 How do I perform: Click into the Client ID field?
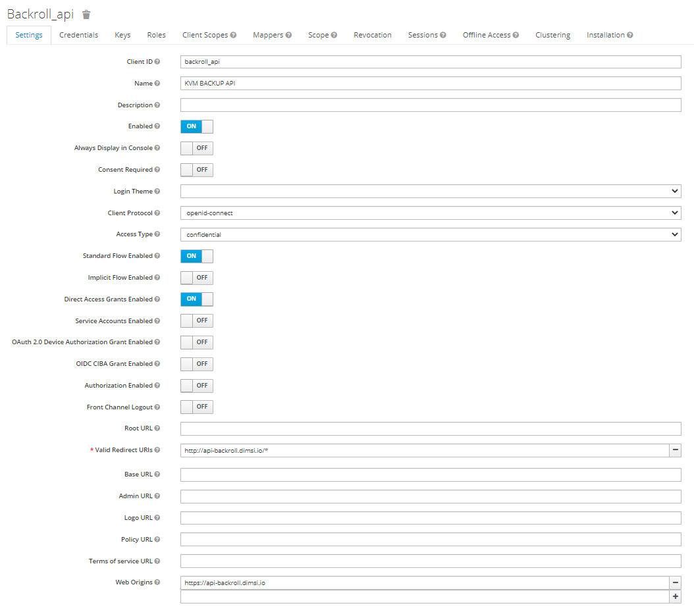431,62
